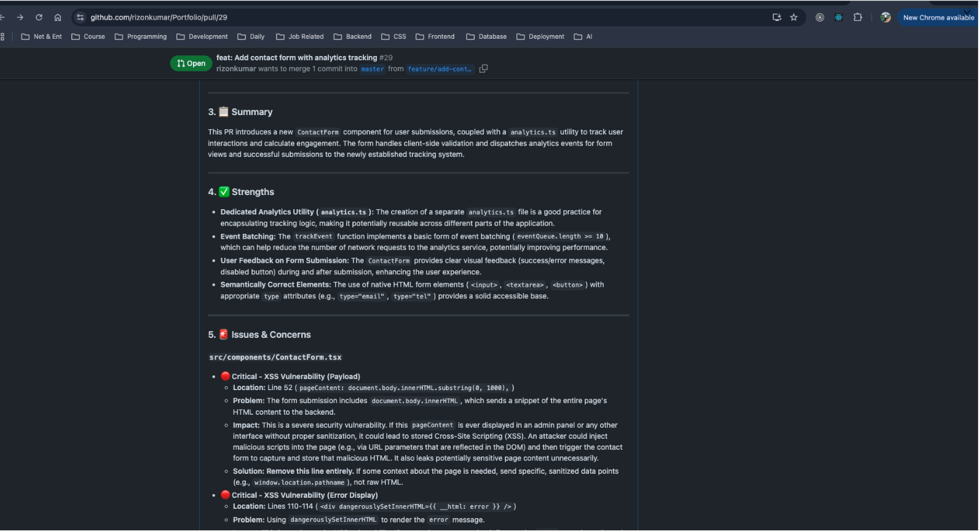
Task: Reload the current GitHub page
Action: click(x=39, y=17)
